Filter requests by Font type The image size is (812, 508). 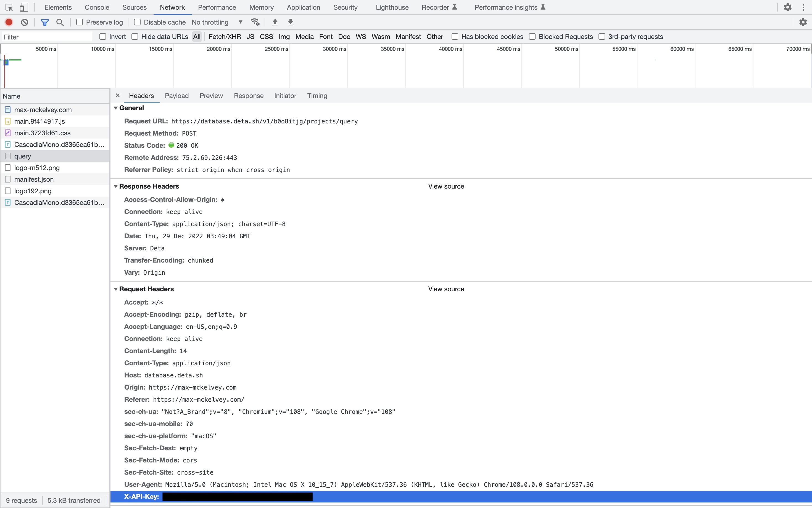[x=326, y=37]
